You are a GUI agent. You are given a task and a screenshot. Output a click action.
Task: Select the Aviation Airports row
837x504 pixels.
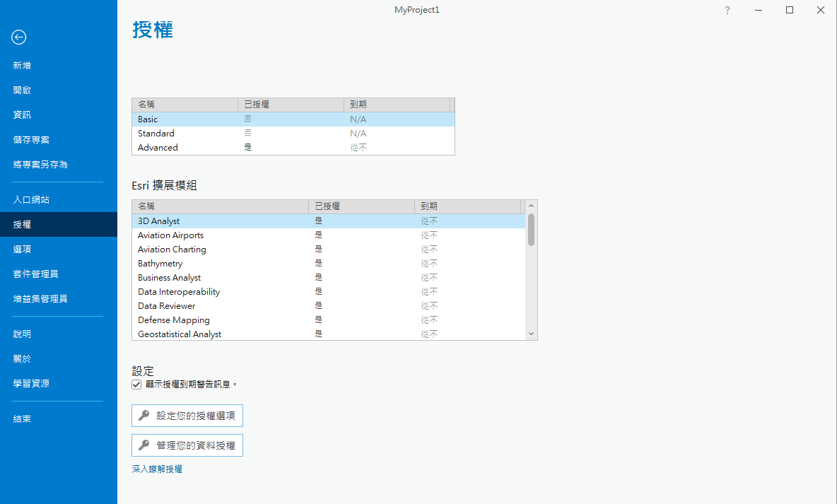329,235
